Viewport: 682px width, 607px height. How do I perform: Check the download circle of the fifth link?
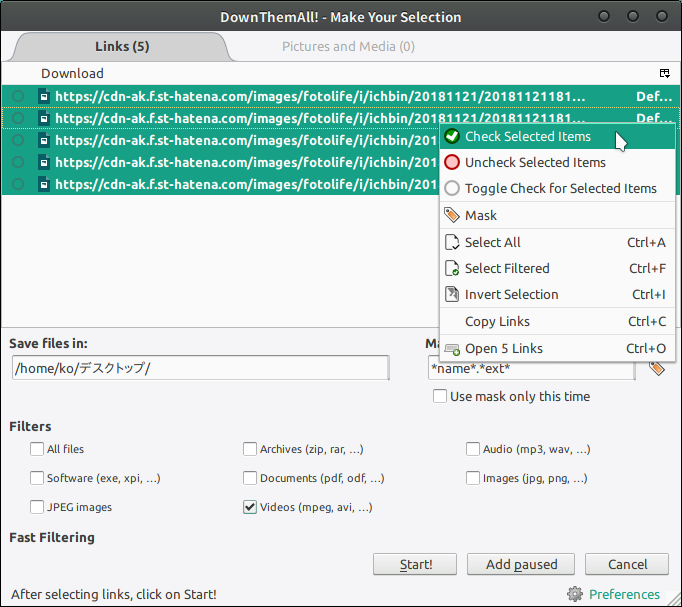(18, 184)
